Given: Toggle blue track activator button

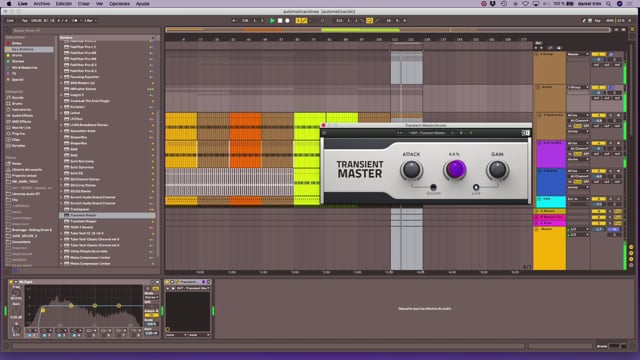Looking at the screenshot, I should 598,171.
